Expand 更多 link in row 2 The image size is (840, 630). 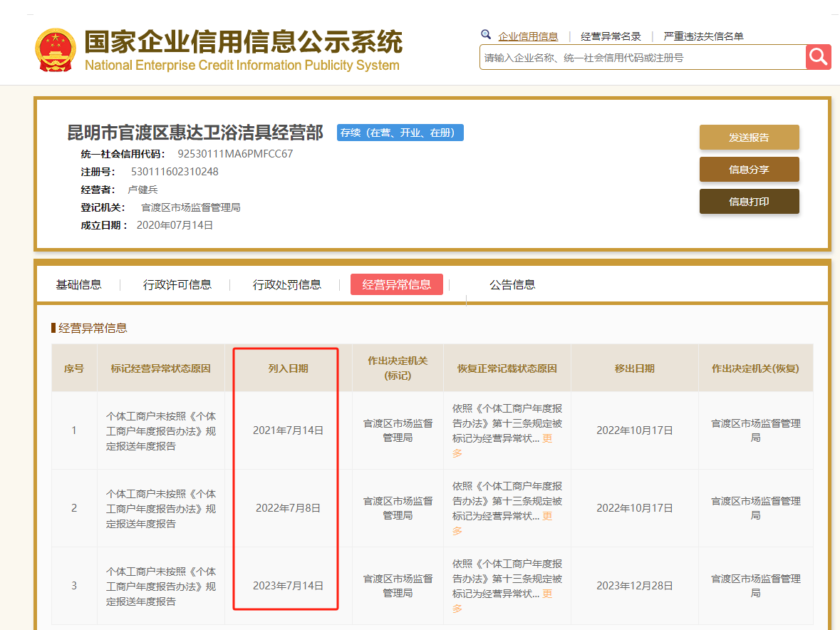click(547, 516)
